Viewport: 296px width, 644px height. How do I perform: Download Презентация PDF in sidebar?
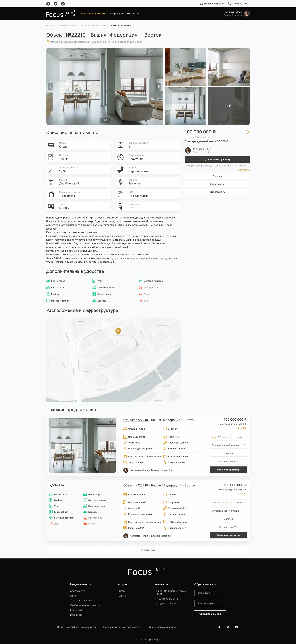[217, 192]
